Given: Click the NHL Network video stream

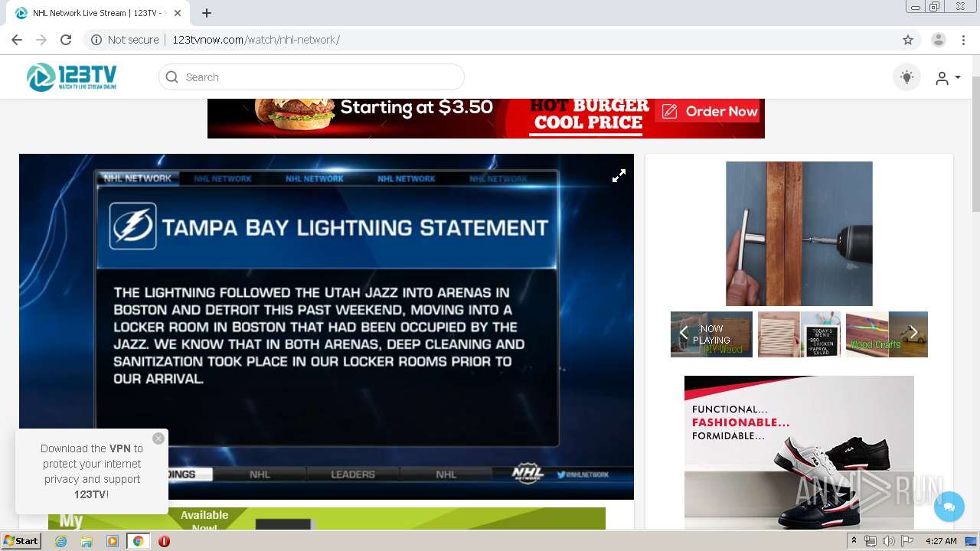Looking at the screenshot, I should pos(326,327).
